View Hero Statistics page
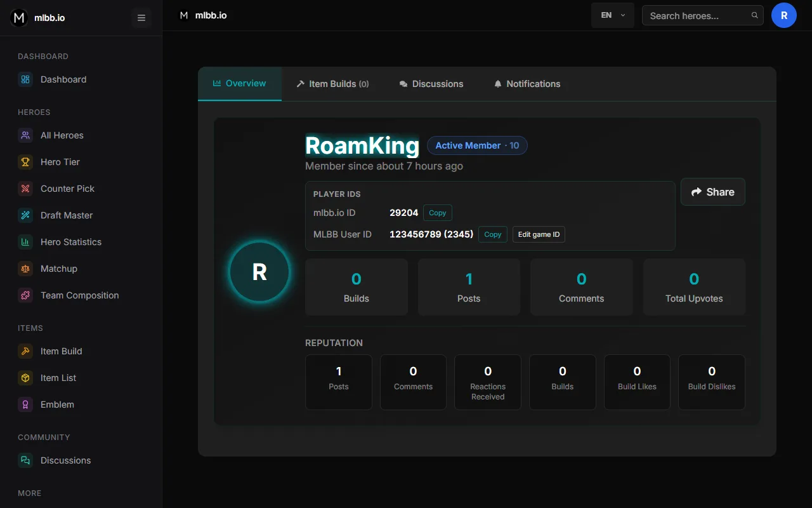The height and width of the screenshot is (508, 812). [81, 242]
